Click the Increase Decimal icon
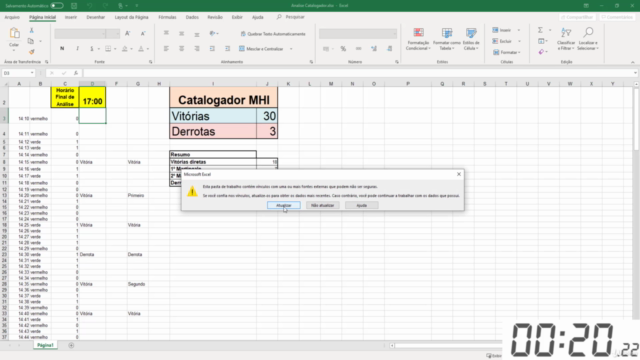 tap(374, 49)
